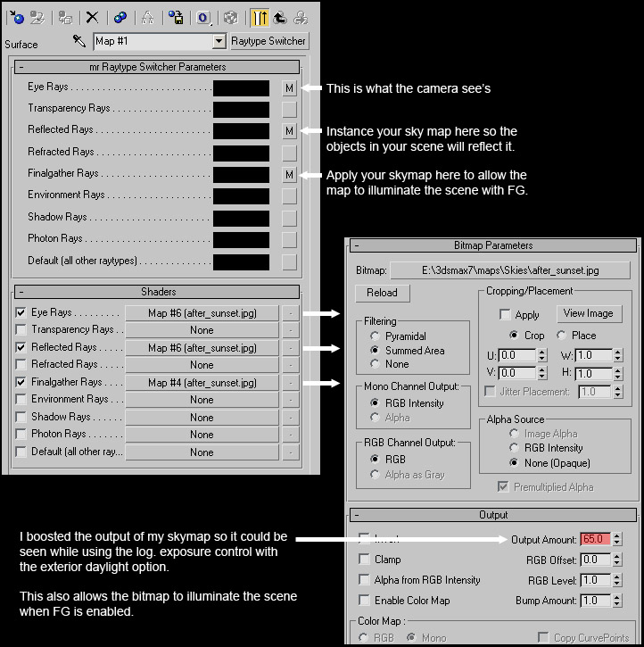Click the View Image button
Screen dimensions: 644x647
589,313
